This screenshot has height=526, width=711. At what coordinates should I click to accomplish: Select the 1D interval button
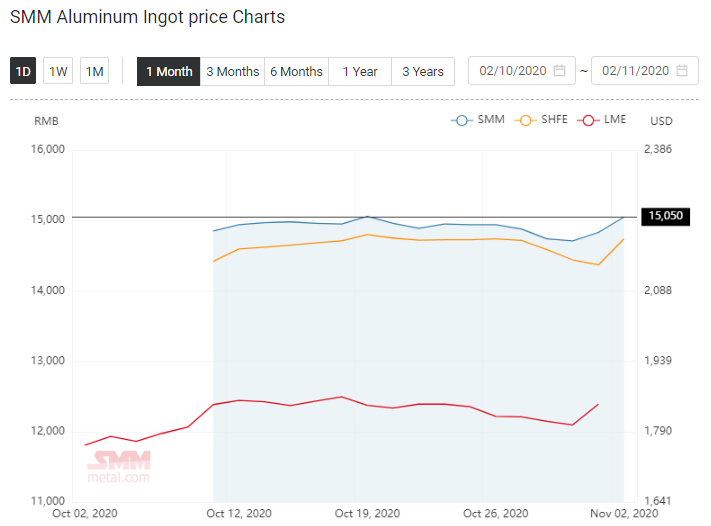23,71
